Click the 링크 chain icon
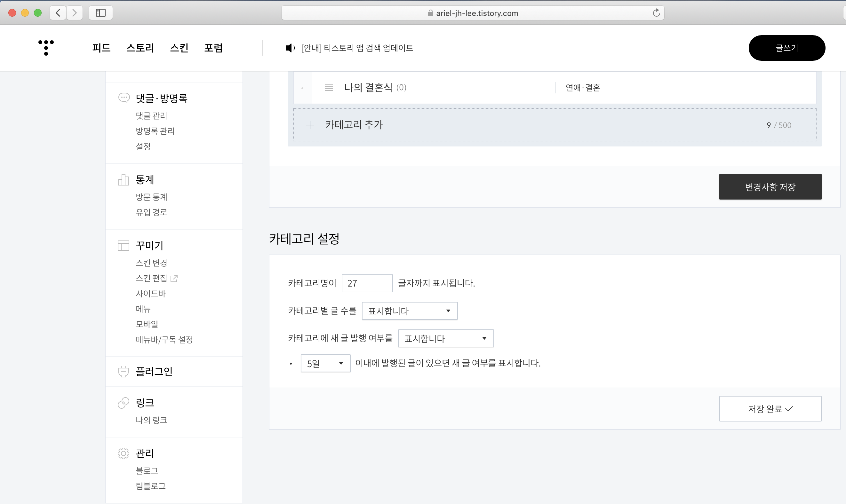846x504 pixels. pyautogui.click(x=124, y=402)
